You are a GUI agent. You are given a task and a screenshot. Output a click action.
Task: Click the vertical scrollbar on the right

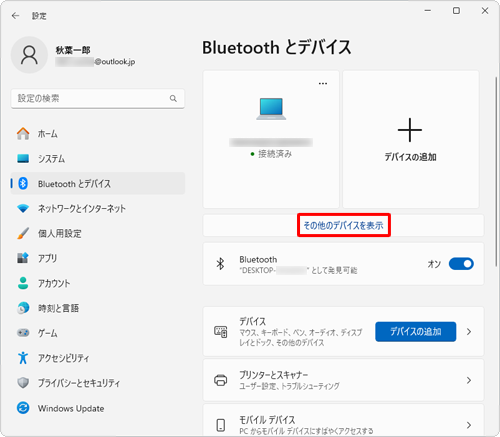(496, 172)
